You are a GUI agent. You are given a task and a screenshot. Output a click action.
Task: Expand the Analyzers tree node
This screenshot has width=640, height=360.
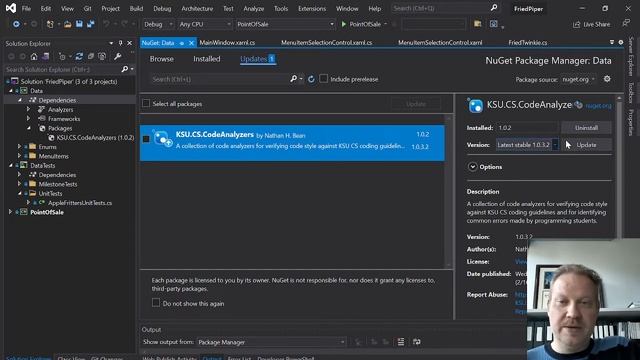coord(29,109)
